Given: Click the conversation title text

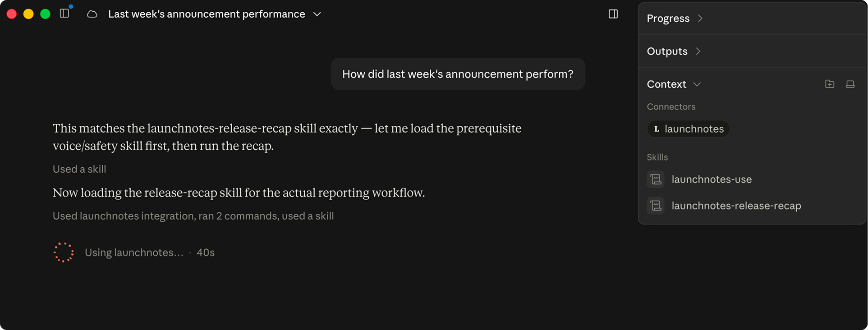Looking at the screenshot, I should pyautogui.click(x=207, y=14).
